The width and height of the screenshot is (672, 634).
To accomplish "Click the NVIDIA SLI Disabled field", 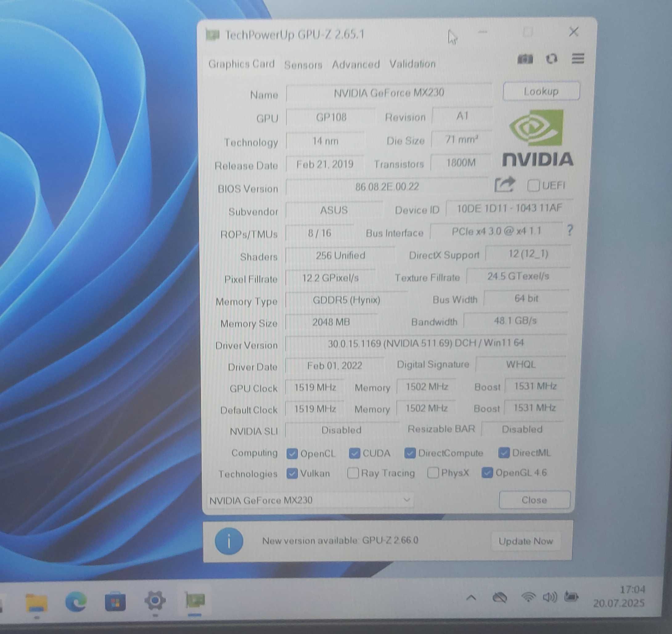I will [342, 430].
